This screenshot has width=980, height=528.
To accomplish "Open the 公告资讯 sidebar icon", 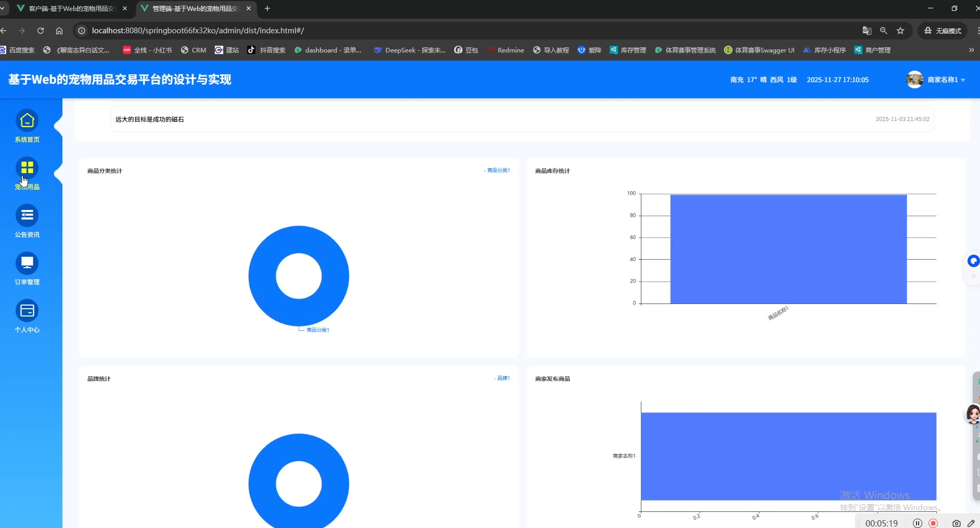I will pos(27,216).
